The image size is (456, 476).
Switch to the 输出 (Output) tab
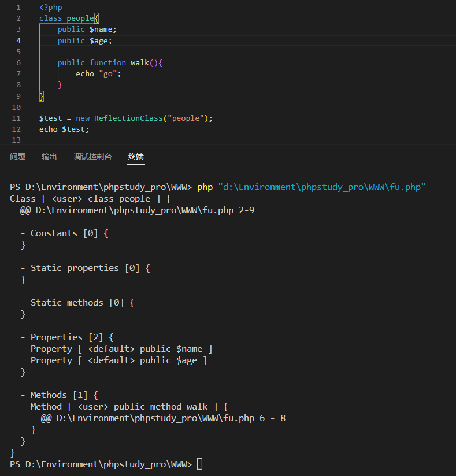(49, 157)
